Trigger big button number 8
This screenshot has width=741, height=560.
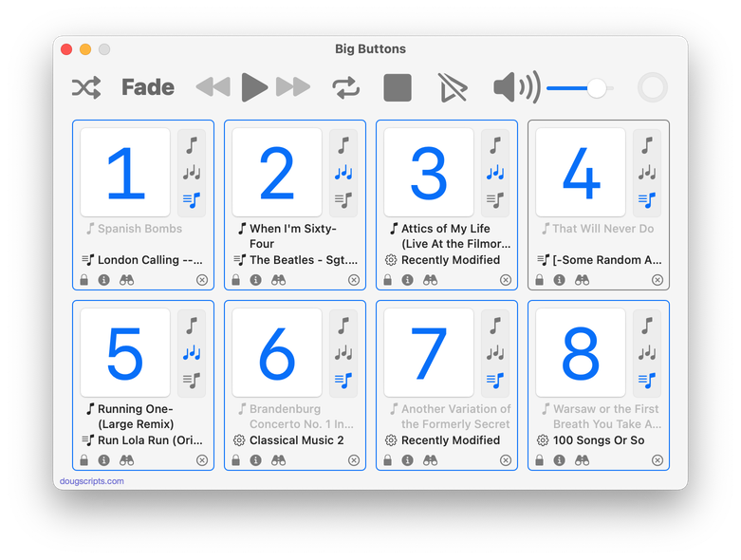tap(581, 352)
